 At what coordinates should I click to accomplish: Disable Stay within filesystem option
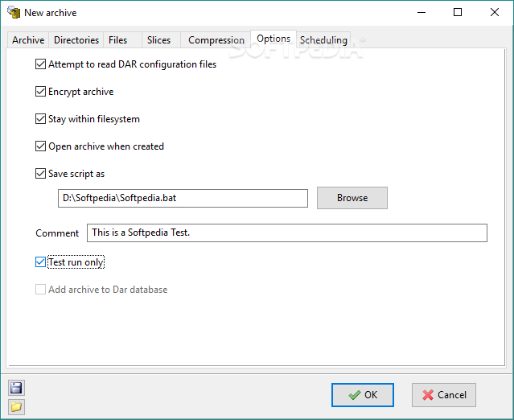[x=40, y=119]
